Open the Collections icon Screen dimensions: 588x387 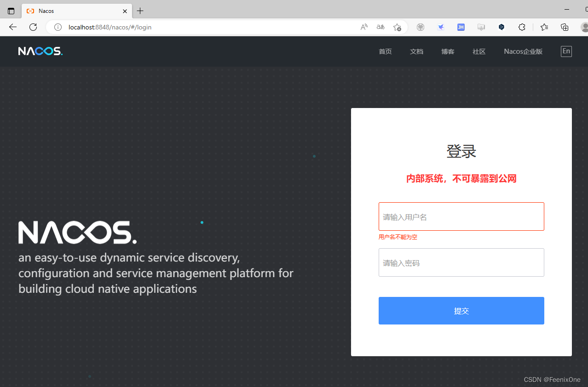pyautogui.click(x=565, y=27)
